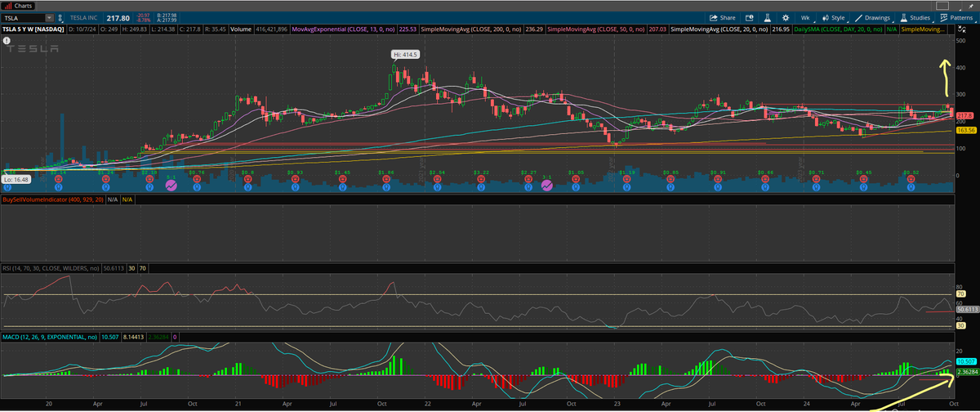The width and height of the screenshot is (980, 412).
Task: Click the Hi: 414.5 price bubble
Action: [405, 55]
